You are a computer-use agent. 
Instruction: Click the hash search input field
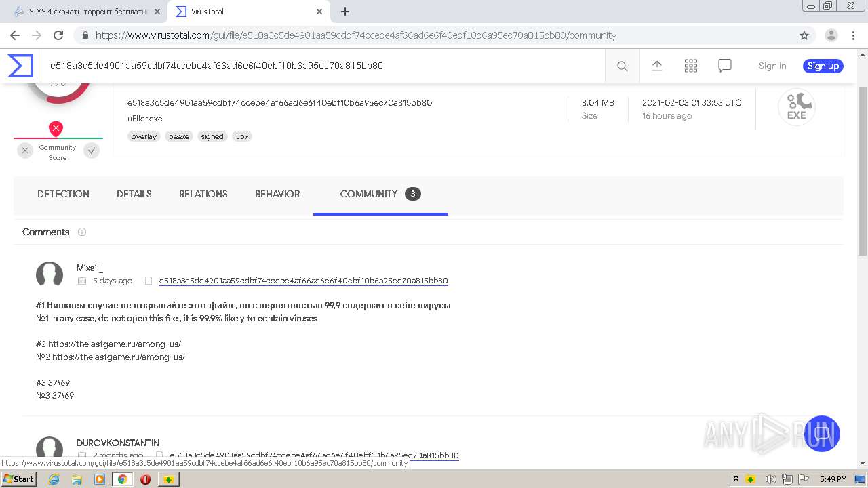322,66
